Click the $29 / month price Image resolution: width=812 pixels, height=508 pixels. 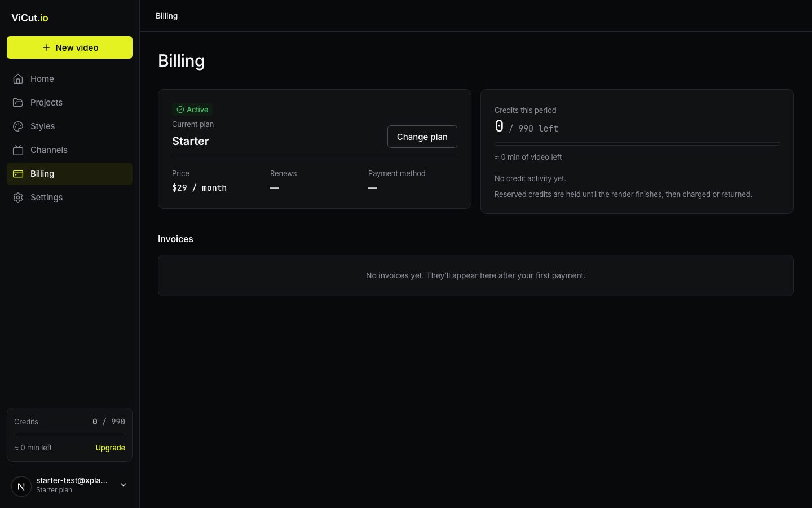[199, 188]
